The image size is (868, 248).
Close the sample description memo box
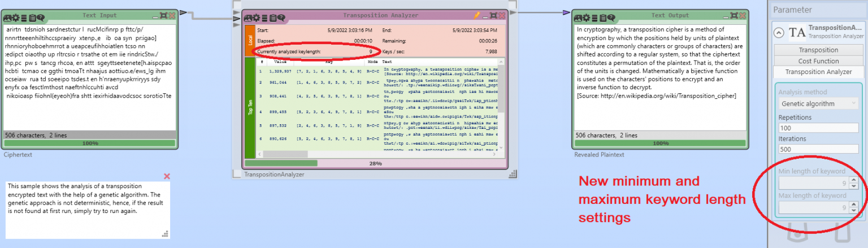pyautogui.click(x=167, y=176)
